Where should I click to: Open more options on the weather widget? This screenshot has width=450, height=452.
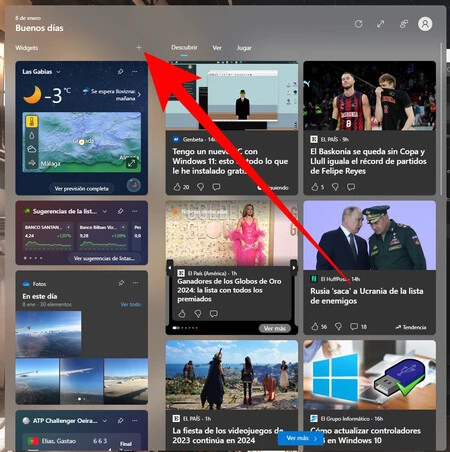pyautogui.click(x=135, y=72)
